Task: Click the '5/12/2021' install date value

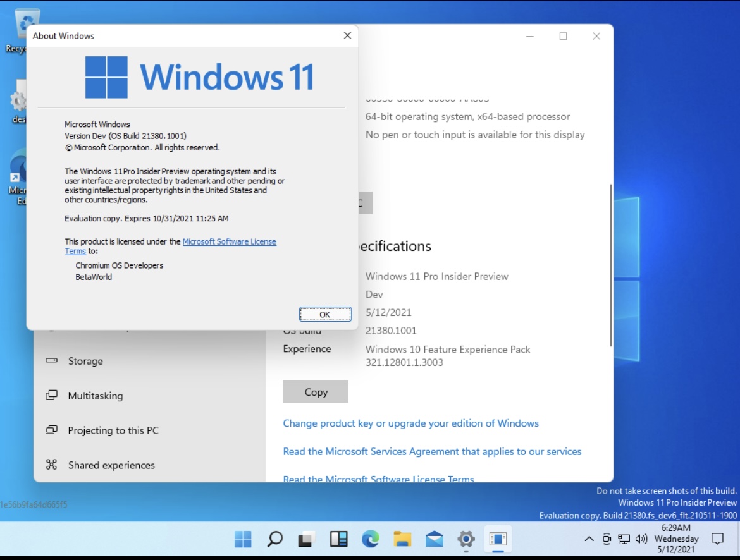Action: [x=388, y=312]
